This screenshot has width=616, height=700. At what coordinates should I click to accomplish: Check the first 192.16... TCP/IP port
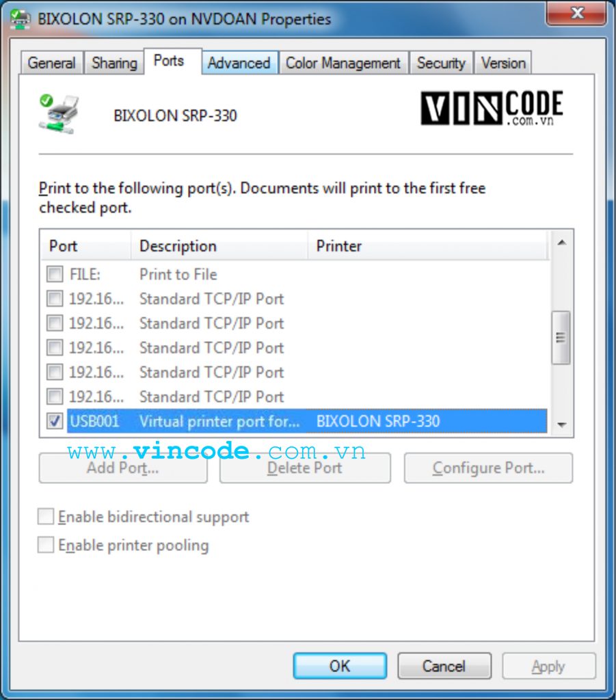pyautogui.click(x=55, y=298)
